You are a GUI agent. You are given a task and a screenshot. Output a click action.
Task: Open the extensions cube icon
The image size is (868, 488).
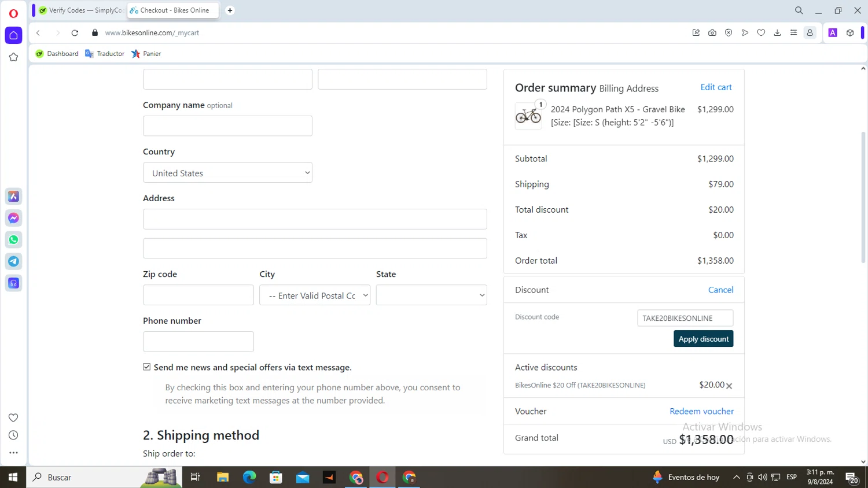coord(850,33)
